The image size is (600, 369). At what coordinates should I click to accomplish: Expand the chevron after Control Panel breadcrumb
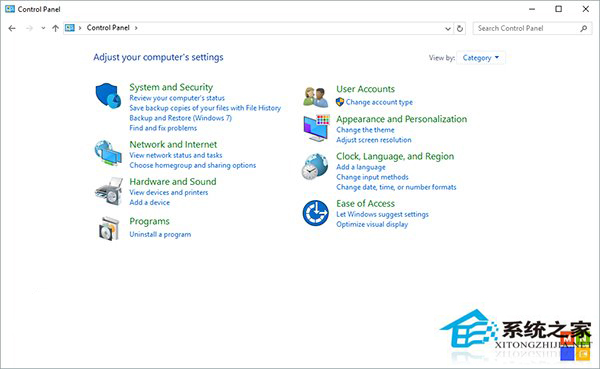pos(136,28)
